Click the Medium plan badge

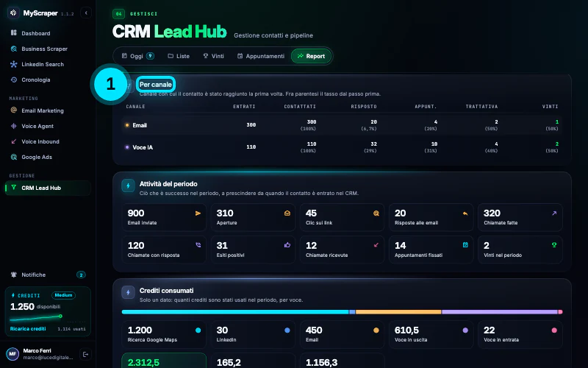[63, 295]
